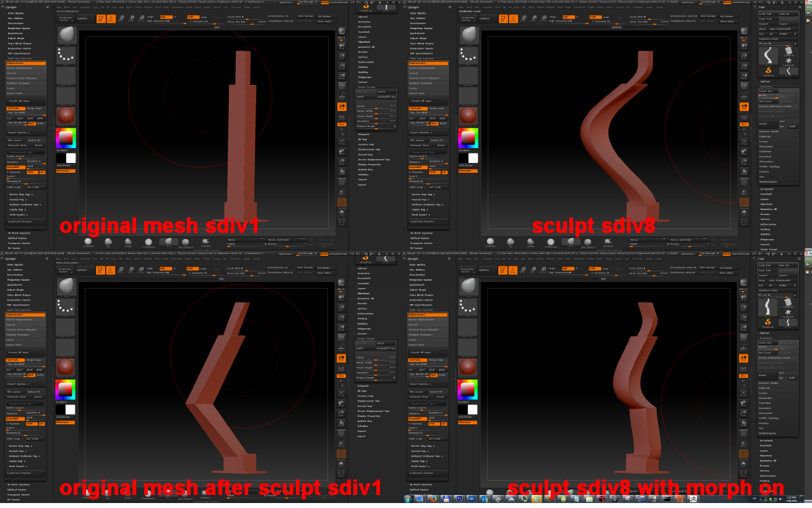812x508 pixels.
Task: Select top-toolbar Move icon in after sculpt sdiv1 view
Action: [x=121, y=270]
